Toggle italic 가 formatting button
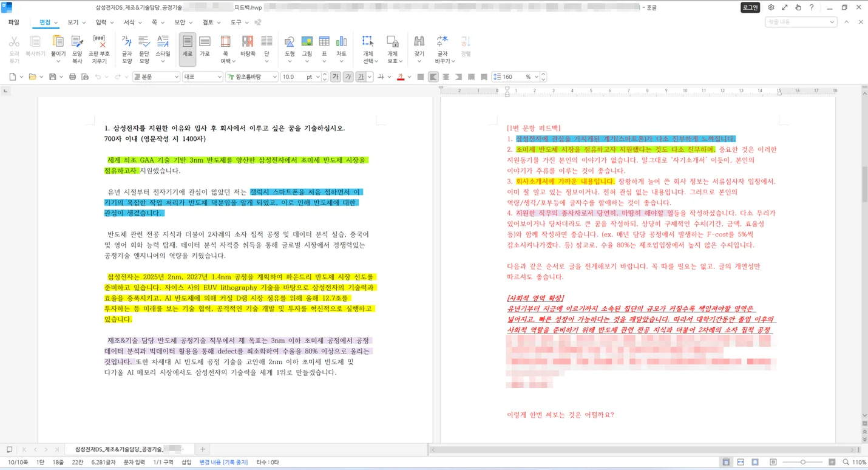The width and height of the screenshot is (868, 470). (348, 77)
